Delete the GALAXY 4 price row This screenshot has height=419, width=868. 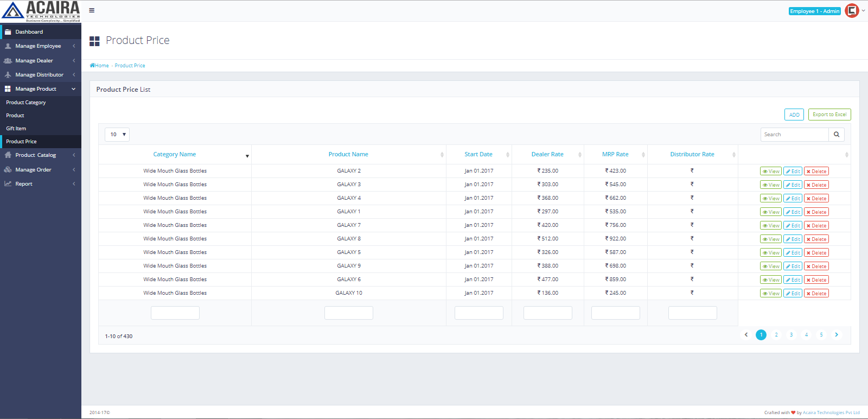click(816, 199)
